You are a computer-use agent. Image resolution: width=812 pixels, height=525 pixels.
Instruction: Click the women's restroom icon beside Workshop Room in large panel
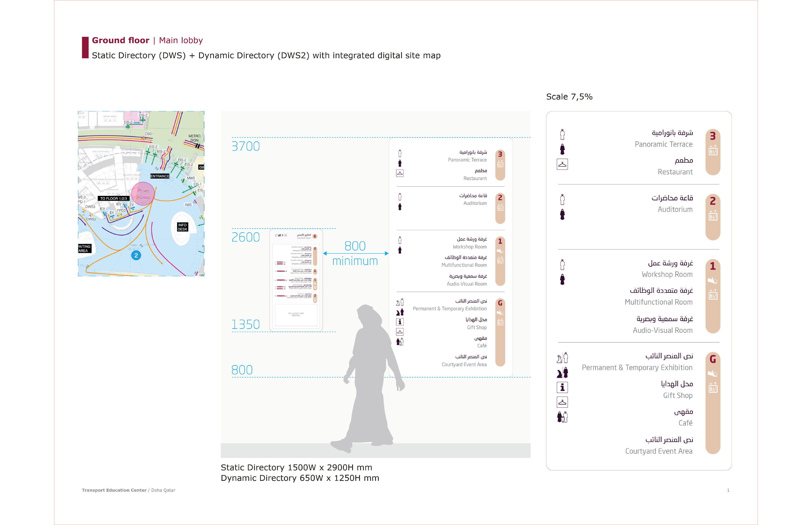[x=562, y=280]
